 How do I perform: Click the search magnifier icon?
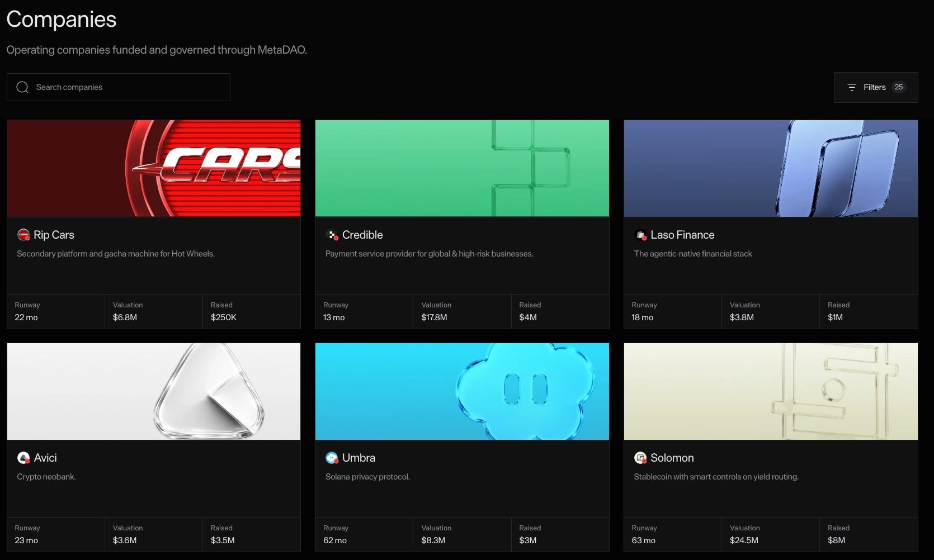pos(22,87)
